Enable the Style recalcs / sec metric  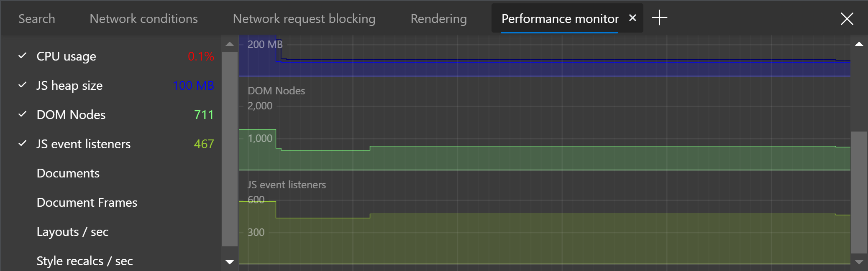pyautogui.click(x=84, y=261)
